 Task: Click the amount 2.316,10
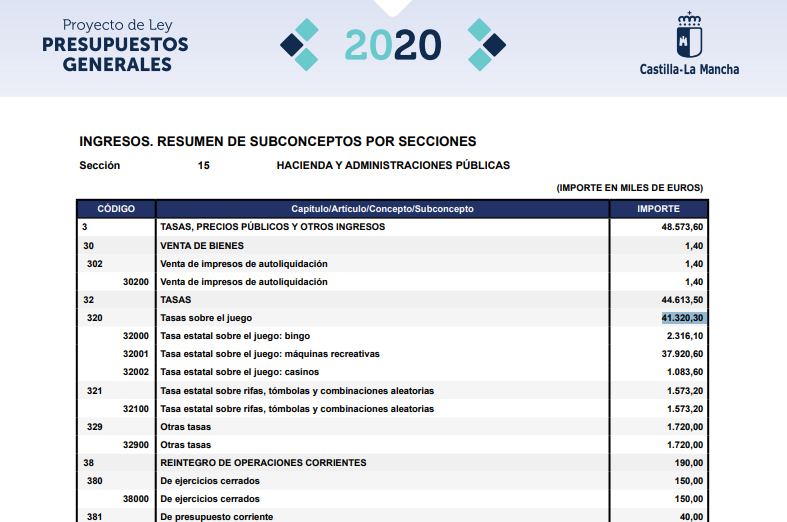(x=685, y=336)
